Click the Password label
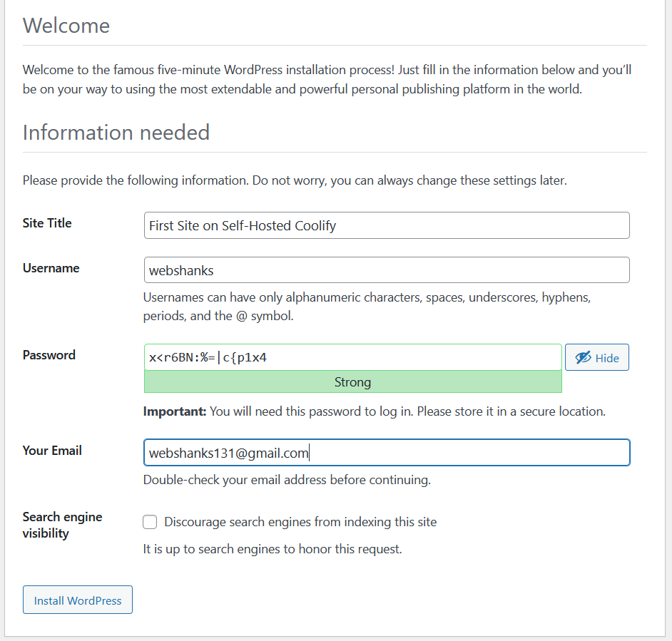 tap(49, 355)
